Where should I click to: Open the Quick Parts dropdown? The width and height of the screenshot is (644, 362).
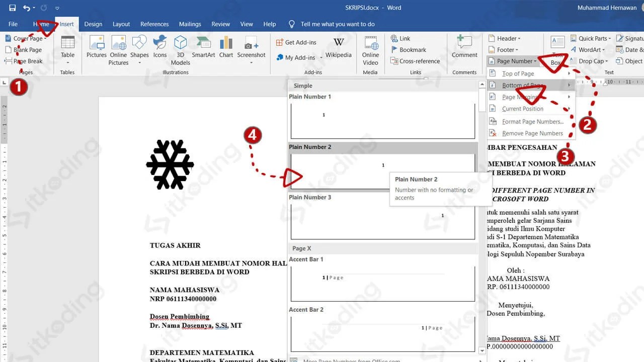coord(591,39)
